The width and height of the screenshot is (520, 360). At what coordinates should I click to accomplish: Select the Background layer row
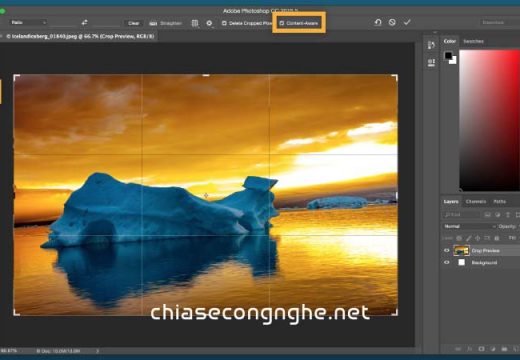click(x=481, y=263)
